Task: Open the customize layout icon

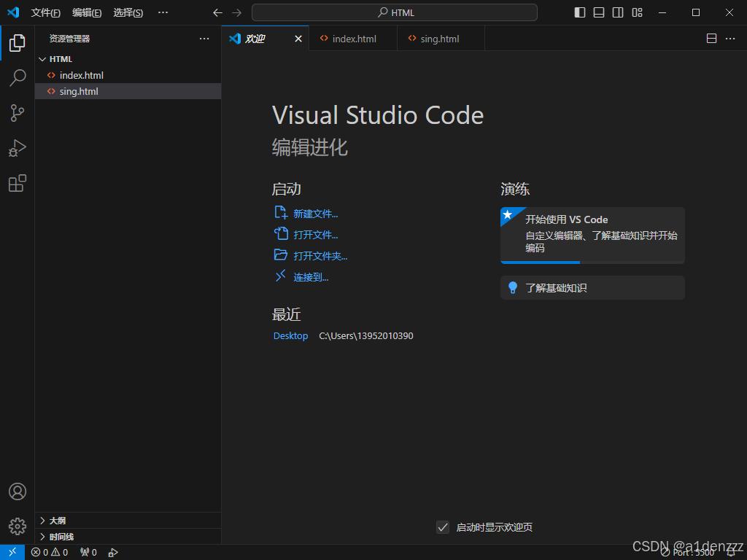Action: click(638, 13)
